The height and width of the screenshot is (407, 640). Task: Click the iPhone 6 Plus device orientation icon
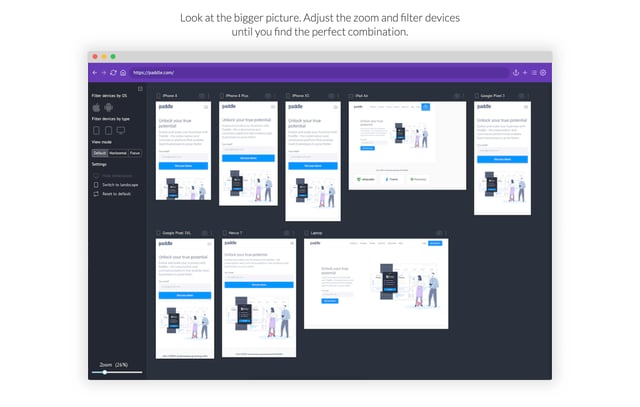click(222, 96)
